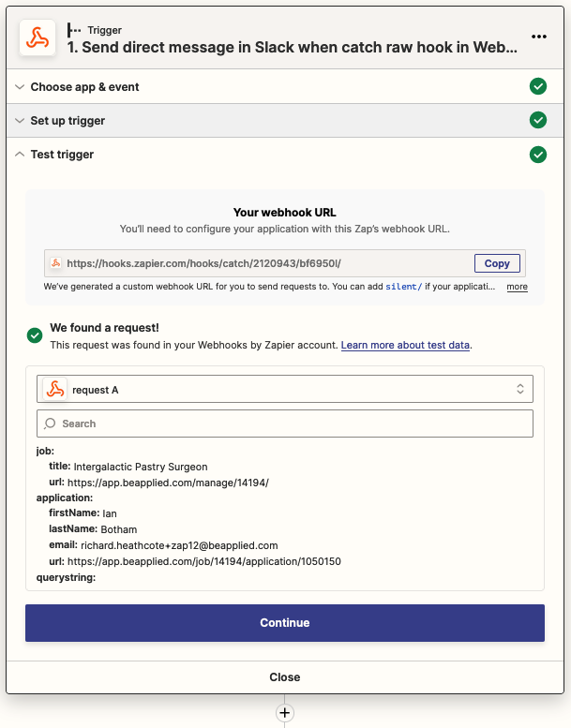Click the search magnifier icon

tap(51, 423)
